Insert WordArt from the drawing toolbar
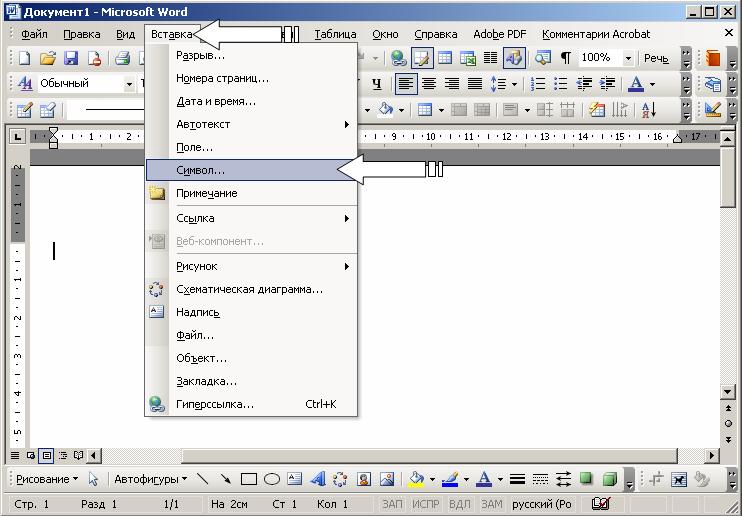The height and width of the screenshot is (516, 742). pyautogui.click(x=317, y=479)
